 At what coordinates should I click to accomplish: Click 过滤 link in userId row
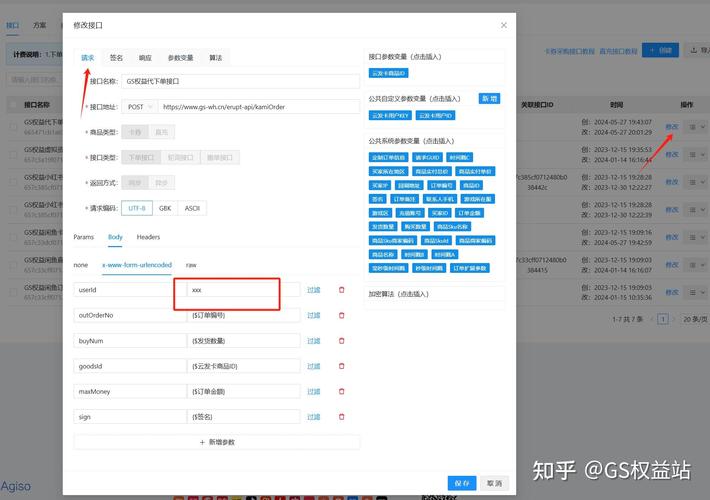pyautogui.click(x=314, y=290)
